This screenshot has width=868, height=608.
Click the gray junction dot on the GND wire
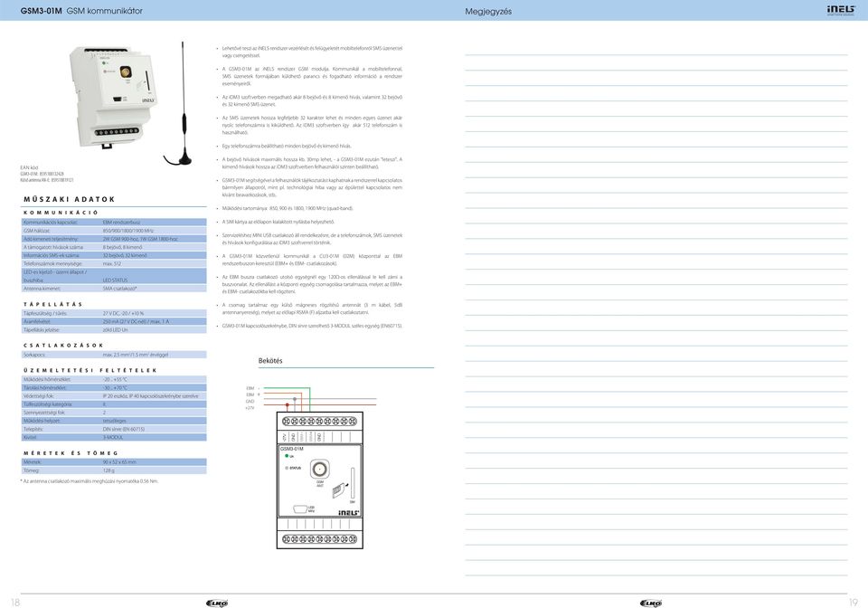click(295, 399)
